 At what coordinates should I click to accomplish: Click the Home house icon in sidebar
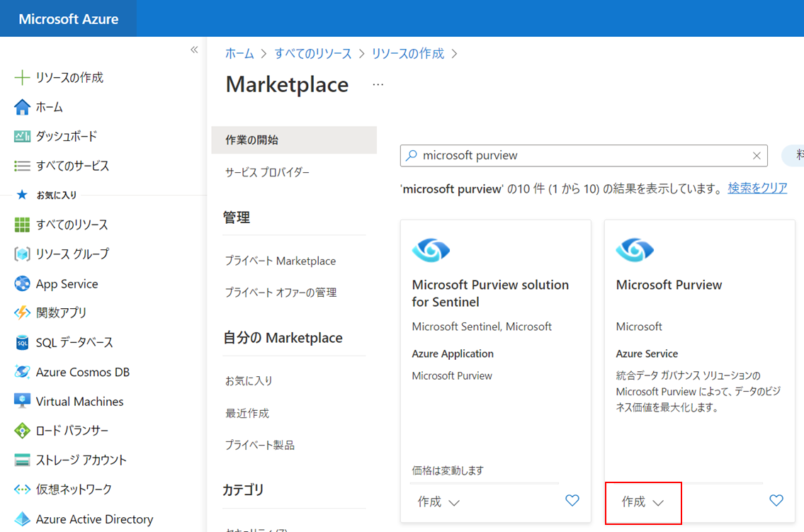[x=22, y=107]
